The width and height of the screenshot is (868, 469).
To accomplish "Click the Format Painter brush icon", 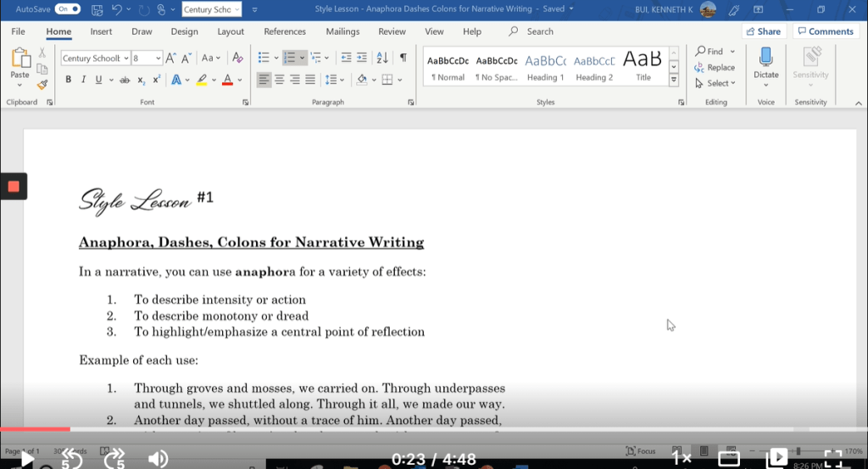I will pyautogui.click(x=42, y=83).
